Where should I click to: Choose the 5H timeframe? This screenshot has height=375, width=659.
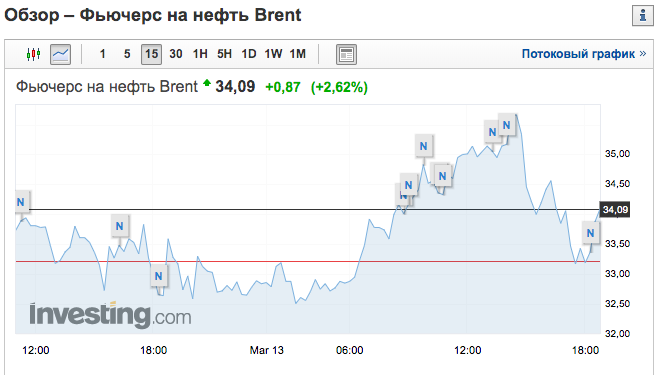pos(224,54)
